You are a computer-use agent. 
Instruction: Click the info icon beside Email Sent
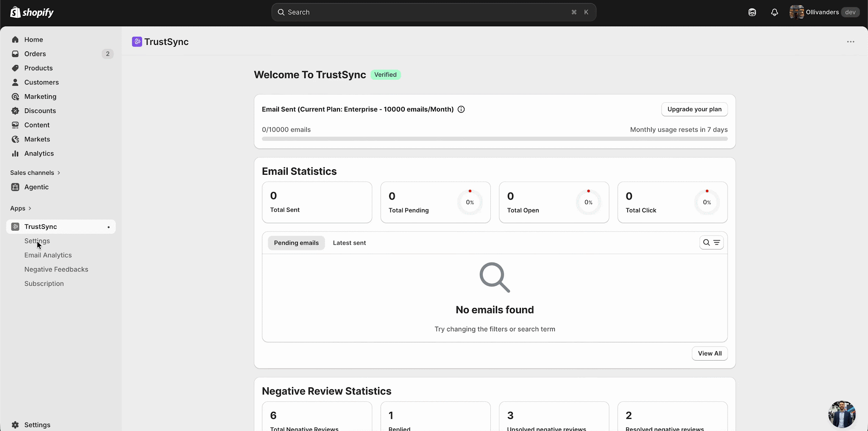point(461,109)
